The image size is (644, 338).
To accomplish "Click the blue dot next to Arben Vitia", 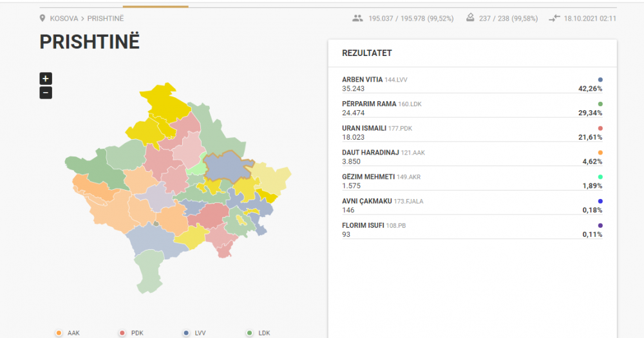I will 600,79.
